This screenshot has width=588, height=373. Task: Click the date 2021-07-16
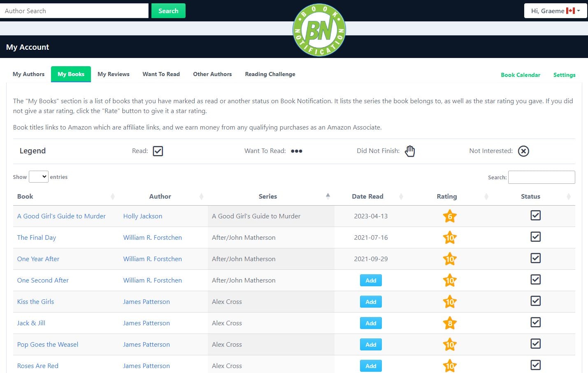click(x=371, y=238)
